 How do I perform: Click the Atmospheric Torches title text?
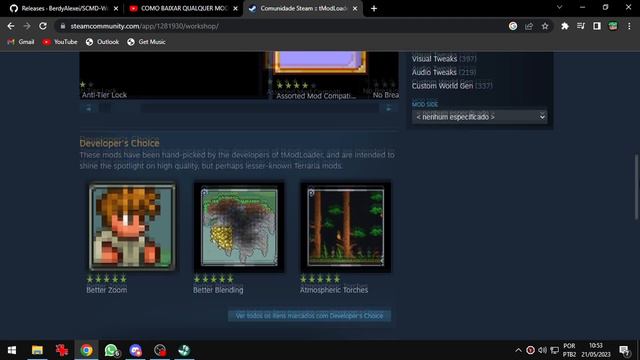[x=334, y=290]
